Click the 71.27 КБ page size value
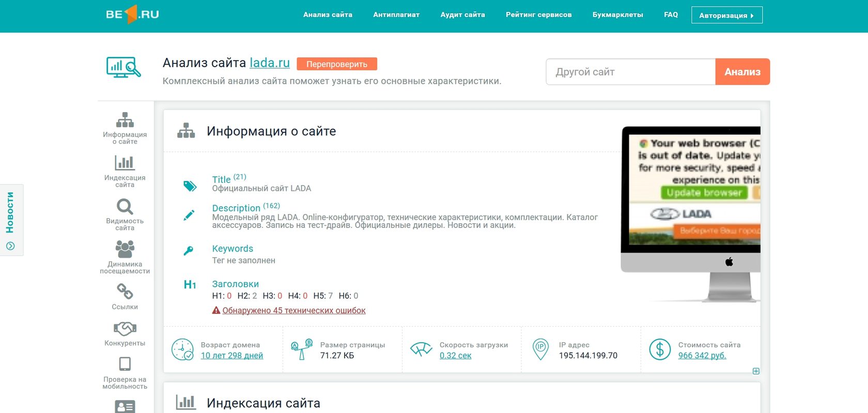The height and width of the screenshot is (413, 868). click(337, 356)
